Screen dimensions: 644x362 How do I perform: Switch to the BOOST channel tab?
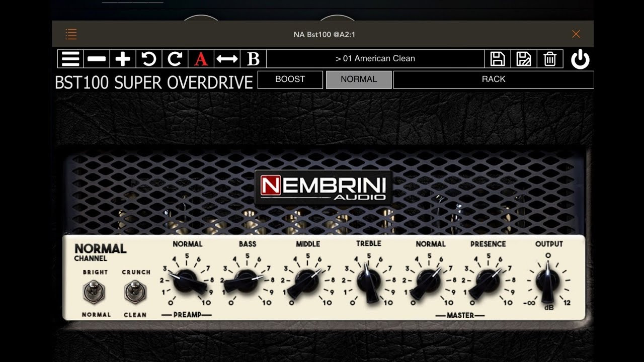(x=290, y=79)
